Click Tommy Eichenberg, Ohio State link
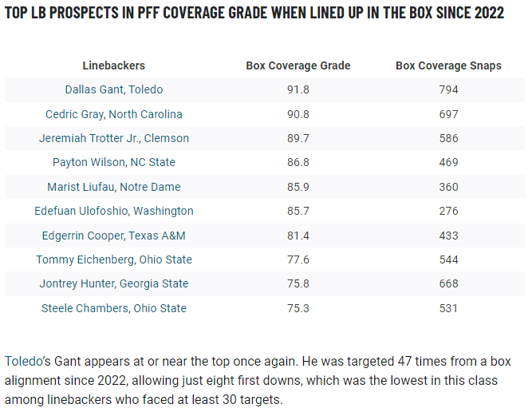Image resolution: width=532 pixels, height=416 pixels. click(114, 260)
